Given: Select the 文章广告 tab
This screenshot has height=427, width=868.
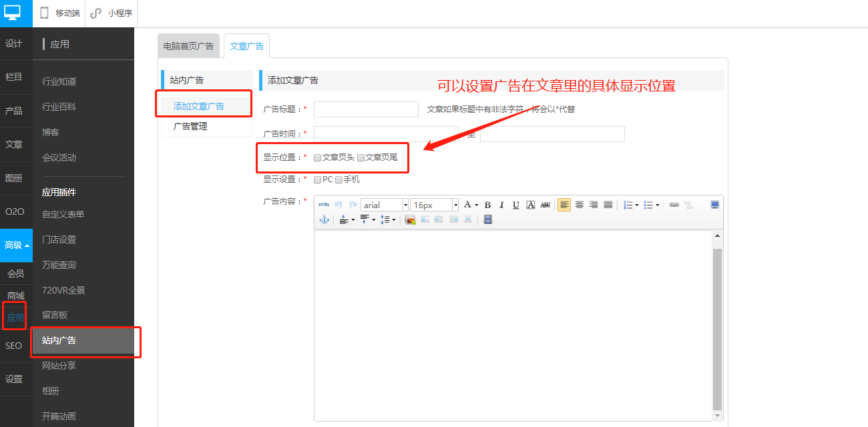Looking at the screenshot, I should pos(247,46).
